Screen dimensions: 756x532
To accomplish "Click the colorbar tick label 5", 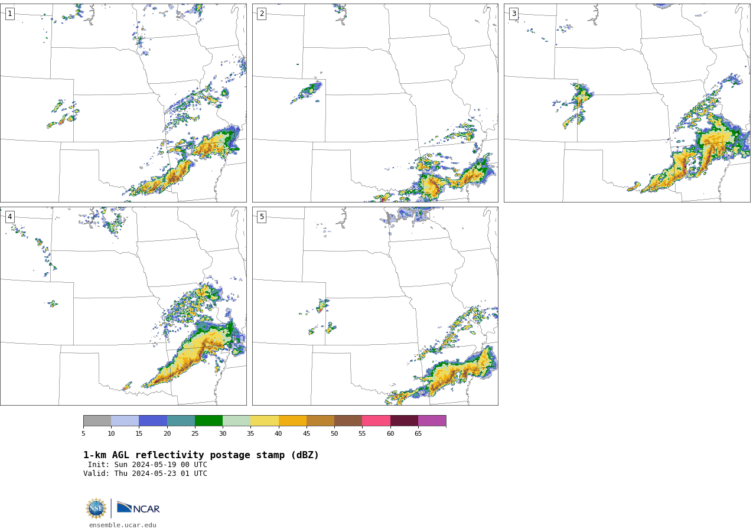I will pos(83,434).
